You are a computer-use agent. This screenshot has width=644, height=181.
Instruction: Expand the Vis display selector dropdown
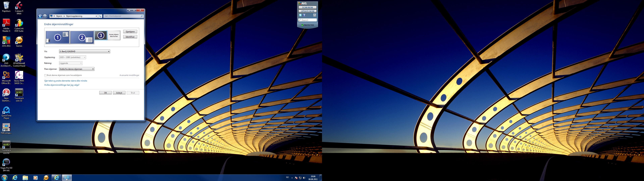[x=85, y=51]
